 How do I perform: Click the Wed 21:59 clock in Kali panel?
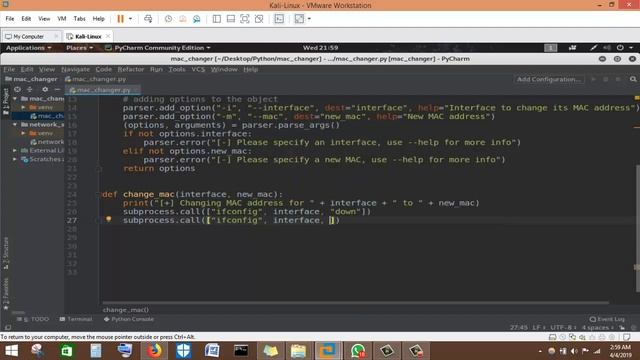click(320, 48)
